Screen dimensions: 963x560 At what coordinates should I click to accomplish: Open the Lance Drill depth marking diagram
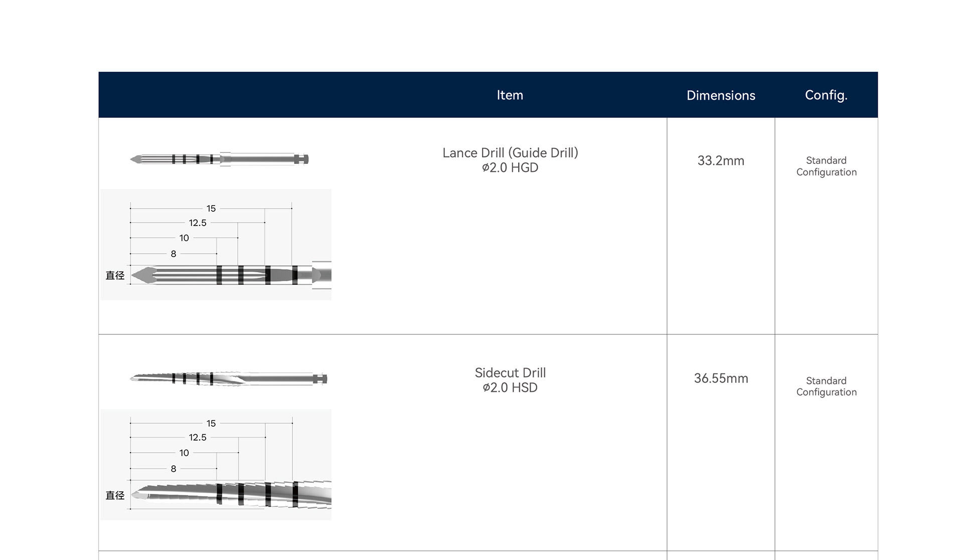[x=216, y=245]
